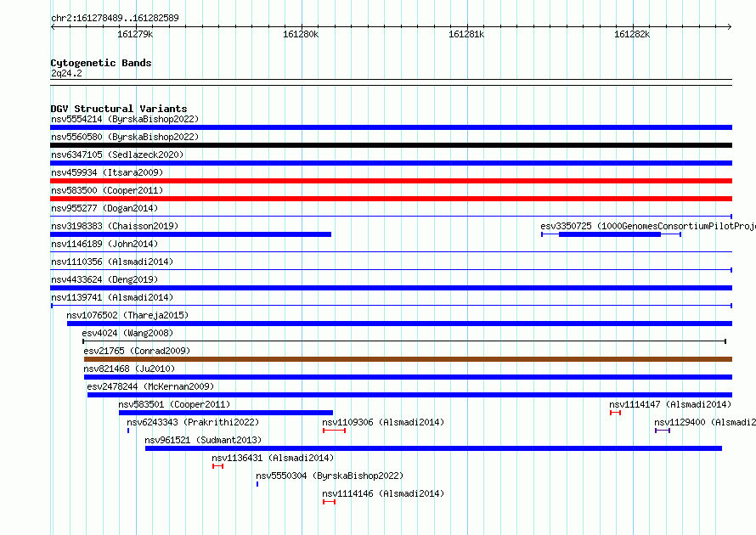Click the 161281k ruler tick label
Screen dimensions: 756x535
click(466, 34)
